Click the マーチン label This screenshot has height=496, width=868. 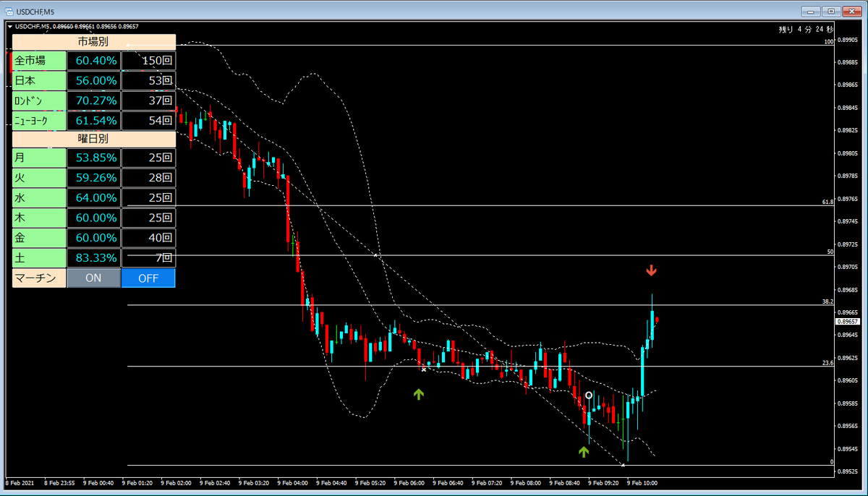pyautogui.click(x=39, y=278)
